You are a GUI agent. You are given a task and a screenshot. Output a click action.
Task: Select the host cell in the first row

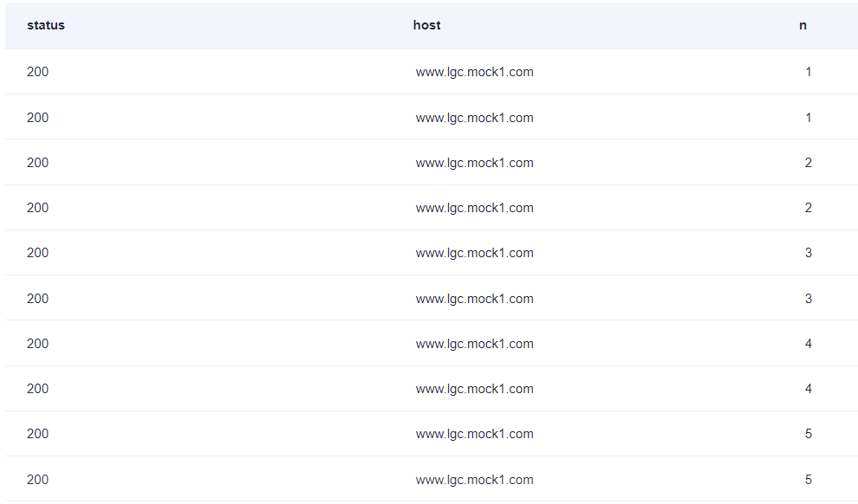click(474, 72)
